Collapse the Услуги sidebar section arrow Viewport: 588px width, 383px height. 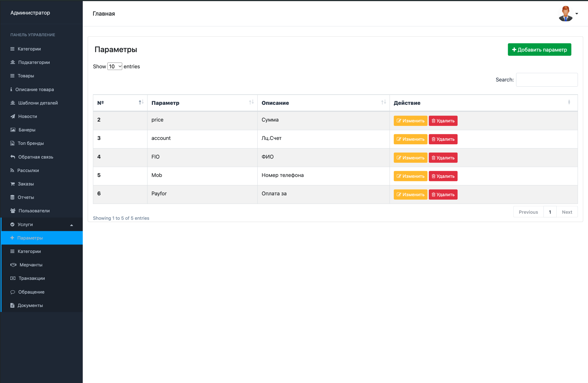[72, 225]
